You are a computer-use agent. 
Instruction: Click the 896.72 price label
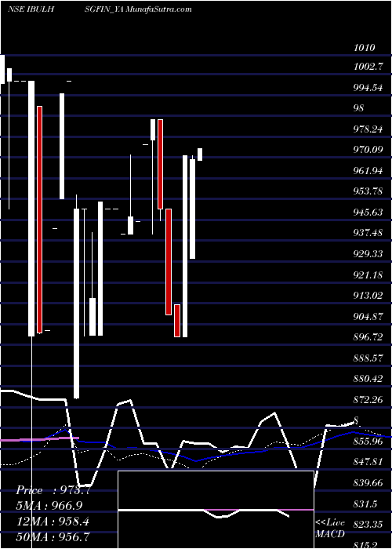click(x=368, y=337)
